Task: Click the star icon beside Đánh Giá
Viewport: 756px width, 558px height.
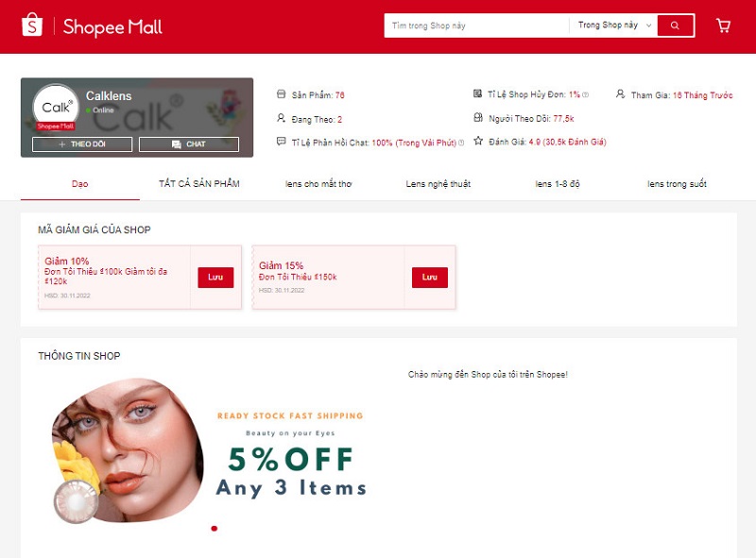Action: [x=478, y=141]
